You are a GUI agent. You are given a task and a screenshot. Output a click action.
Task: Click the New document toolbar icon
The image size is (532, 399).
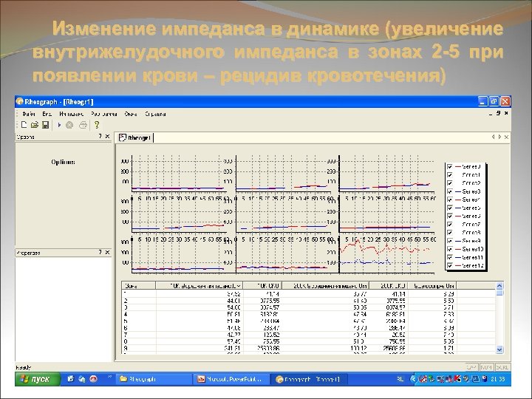[24, 125]
